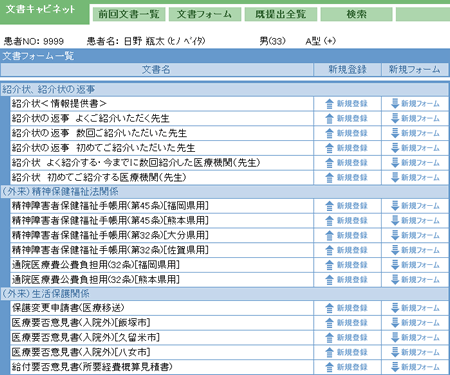
Task: Select document 精神障害者保健福祉手帳用(第45条)[福岡県用]
Action: pyautogui.click(x=110, y=206)
